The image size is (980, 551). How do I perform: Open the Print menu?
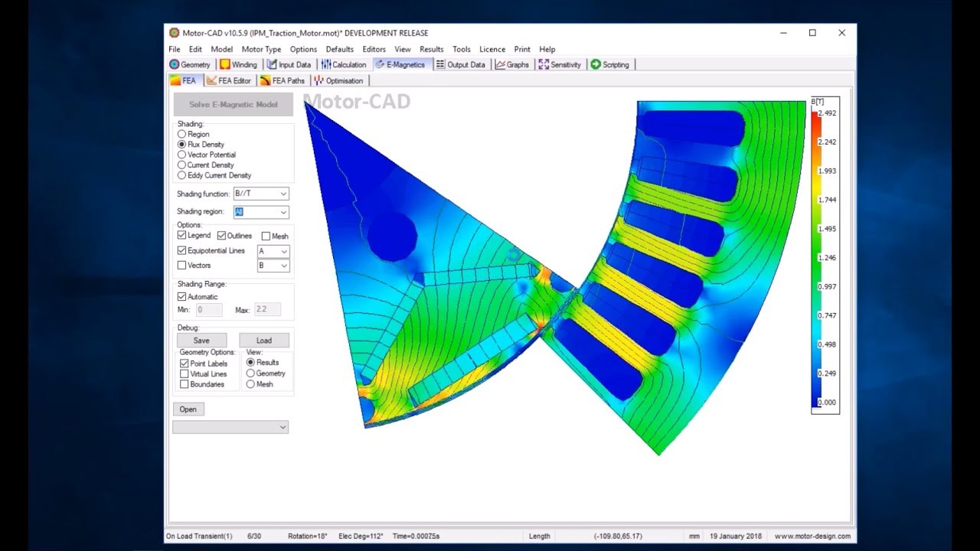click(x=522, y=49)
